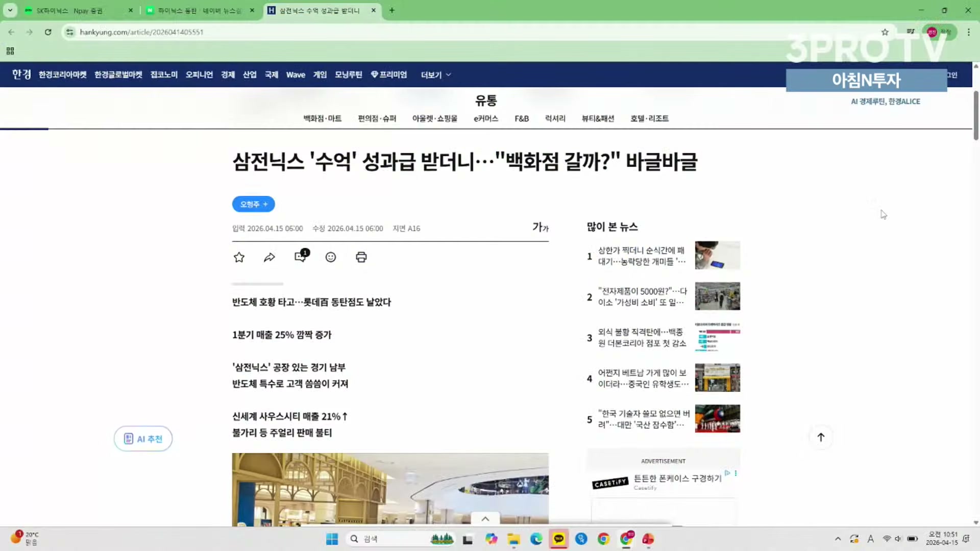This screenshot has width=980, height=551.
Task: Bookmark article with the star scrap icon
Action: [239, 257]
